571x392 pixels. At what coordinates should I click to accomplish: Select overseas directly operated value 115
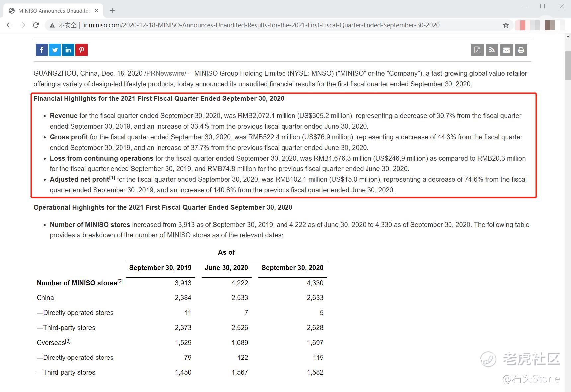318,358
